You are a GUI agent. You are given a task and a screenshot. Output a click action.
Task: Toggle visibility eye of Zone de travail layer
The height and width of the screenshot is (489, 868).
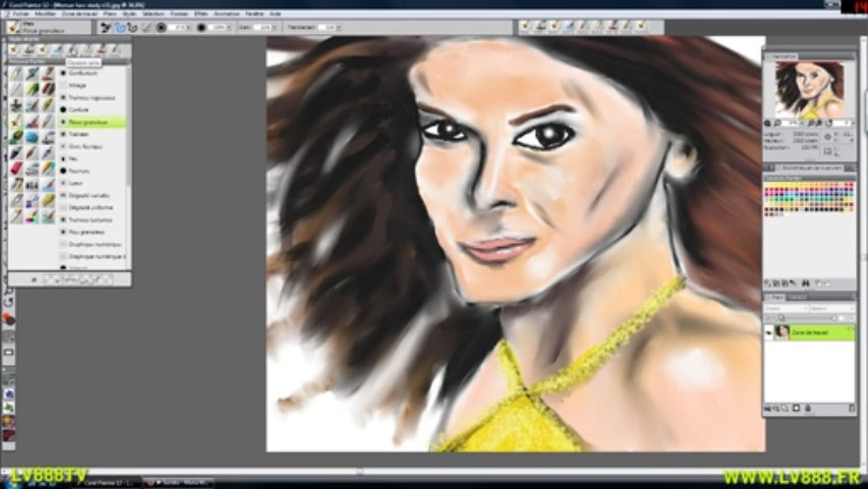pos(770,332)
